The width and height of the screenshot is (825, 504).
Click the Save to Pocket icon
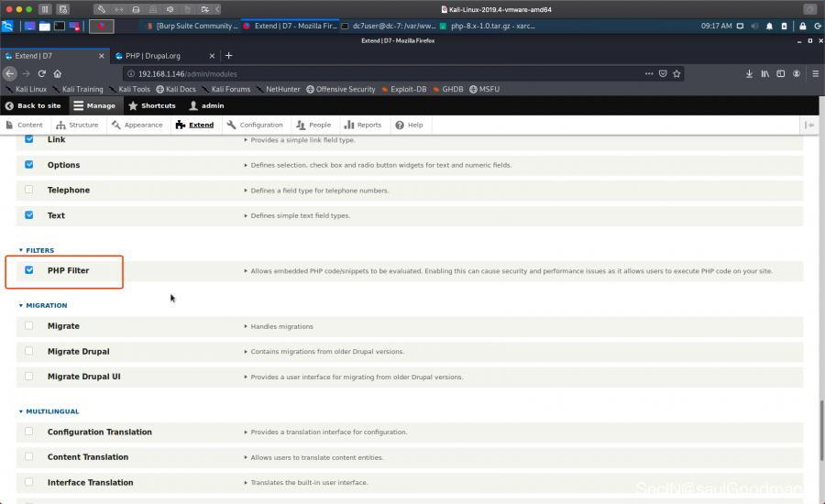pos(663,73)
